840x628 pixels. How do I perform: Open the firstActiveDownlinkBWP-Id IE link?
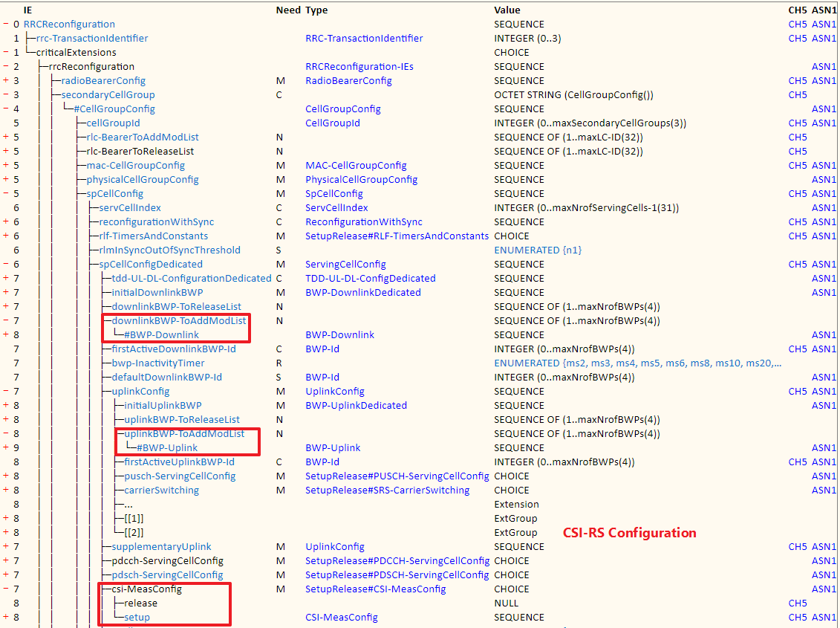point(174,349)
